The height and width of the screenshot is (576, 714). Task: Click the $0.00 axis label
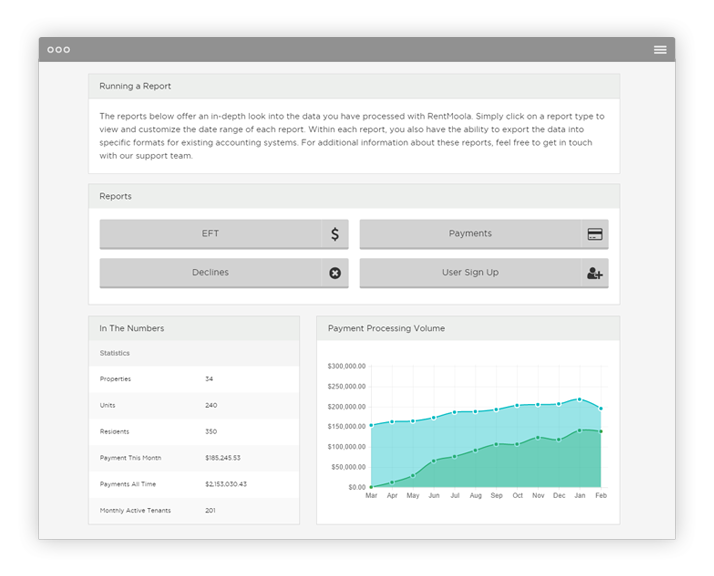pos(357,487)
